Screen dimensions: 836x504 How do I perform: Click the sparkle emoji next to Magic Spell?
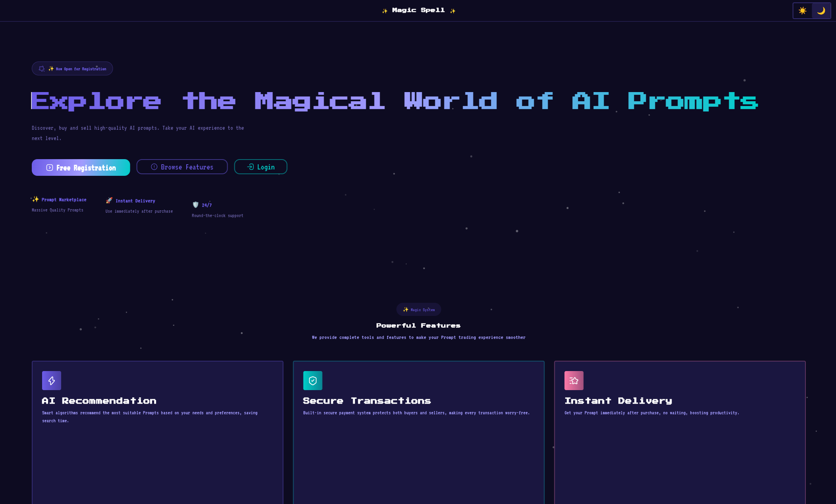tap(384, 10)
